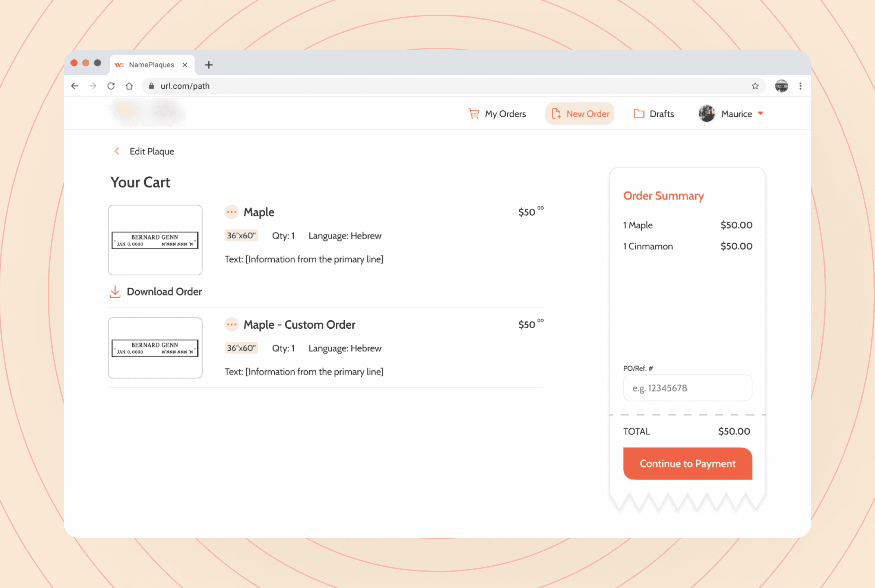Click Continue to Payment
The height and width of the screenshot is (588, 875).
point(687,463)
